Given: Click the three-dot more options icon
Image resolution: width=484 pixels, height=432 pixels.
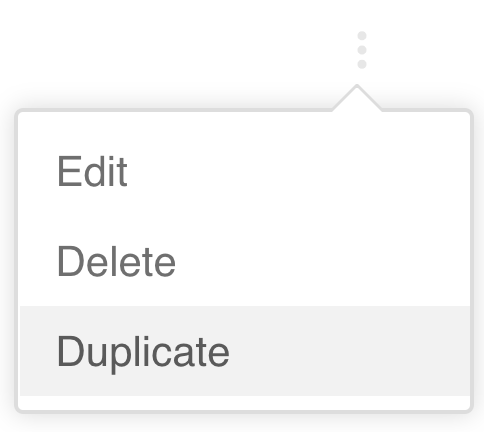Looking at the screenshot, I should coord(362,50).
